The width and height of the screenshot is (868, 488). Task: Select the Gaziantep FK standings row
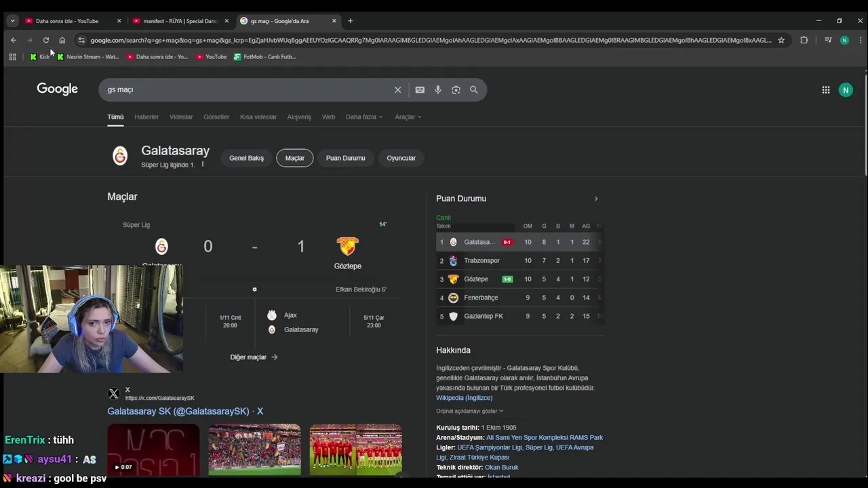[x=519, y=316]
